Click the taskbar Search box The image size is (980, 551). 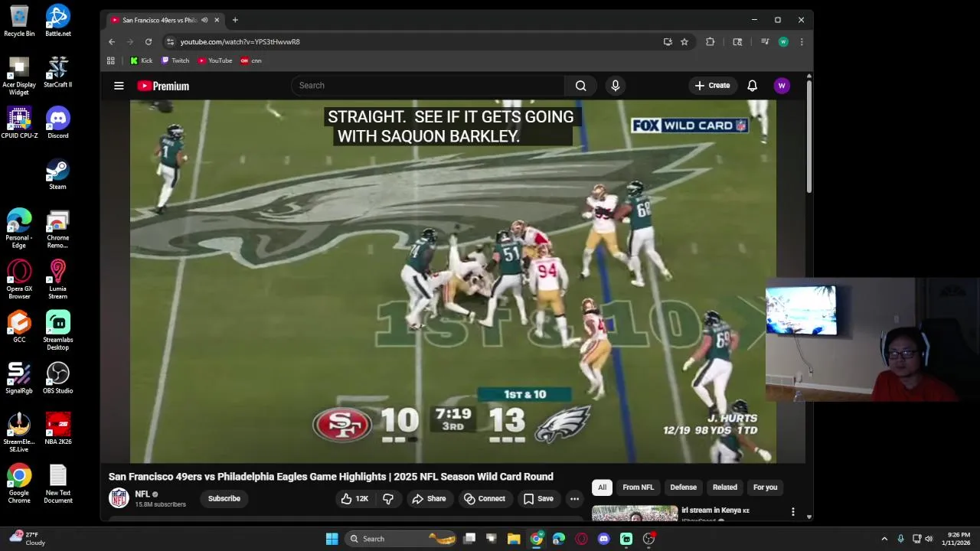coord(402,539)
